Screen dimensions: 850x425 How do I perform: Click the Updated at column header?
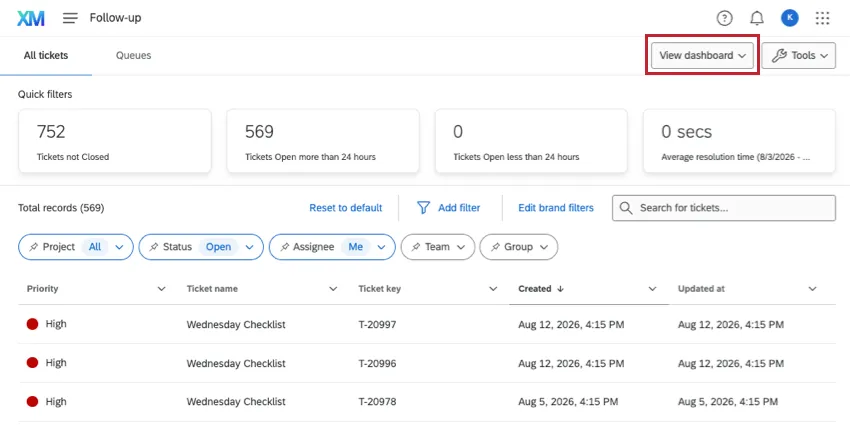(x=701, y=289)
